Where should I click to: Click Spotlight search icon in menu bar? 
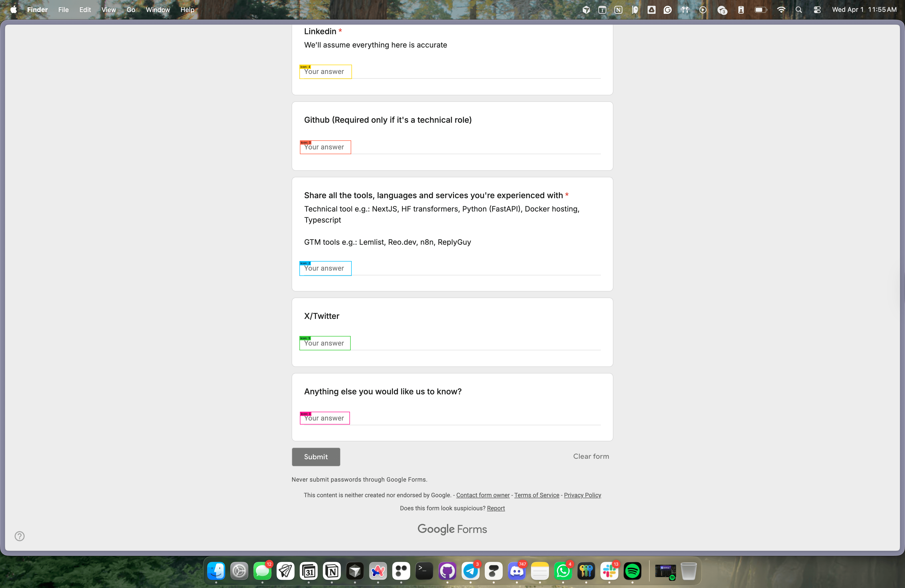[798, 10]
